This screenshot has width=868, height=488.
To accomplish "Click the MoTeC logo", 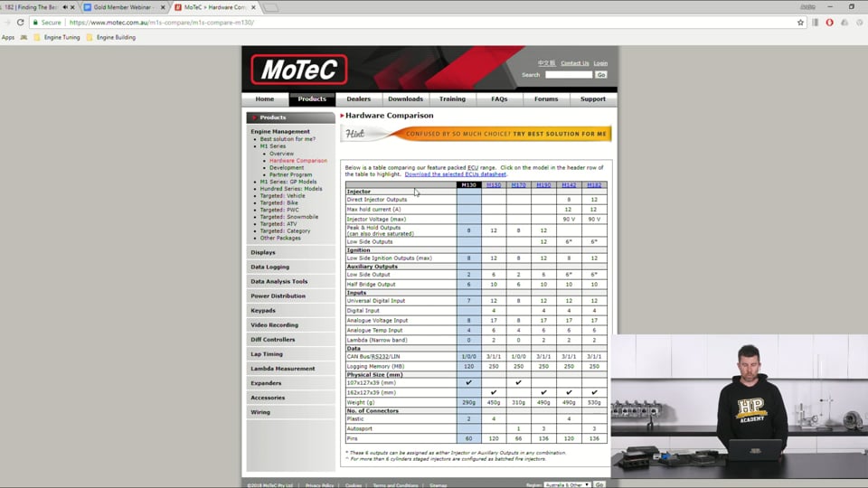I will pos(299,70).
